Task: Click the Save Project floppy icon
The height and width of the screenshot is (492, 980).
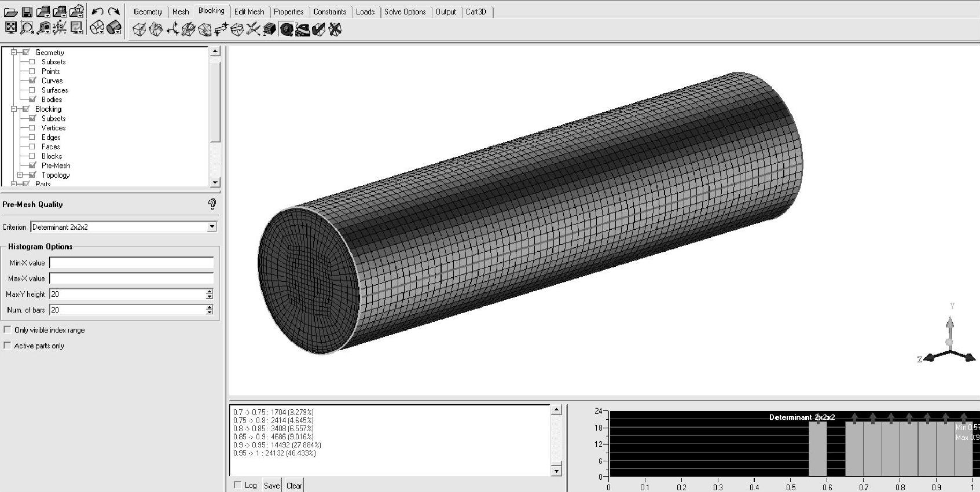Action: (x=27, y=12)
